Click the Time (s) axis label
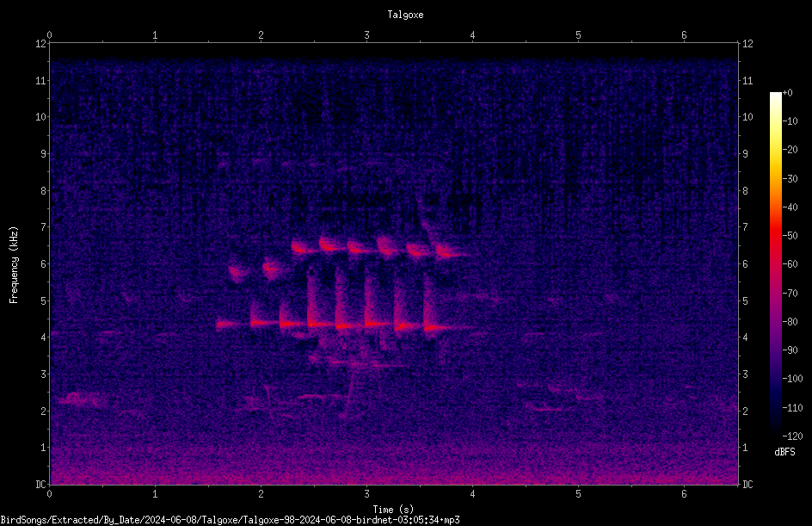 (x=393, y=510)
